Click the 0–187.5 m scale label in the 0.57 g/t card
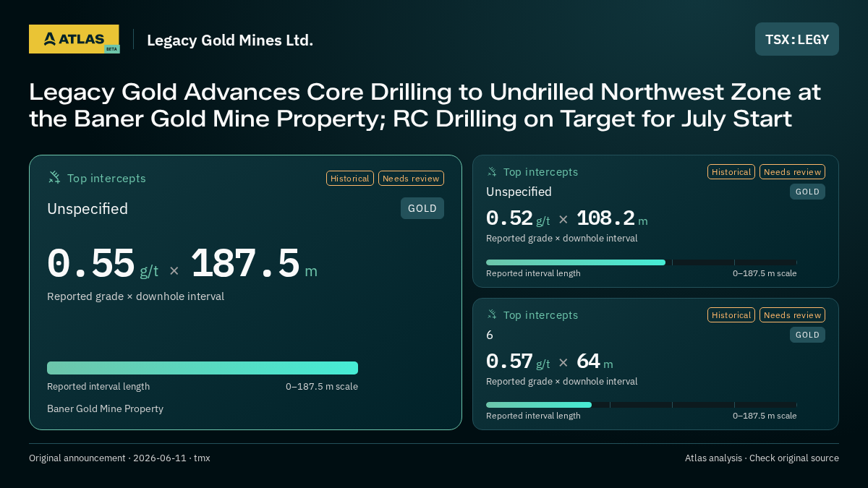The image size is (868, 488). coord(765,416)
